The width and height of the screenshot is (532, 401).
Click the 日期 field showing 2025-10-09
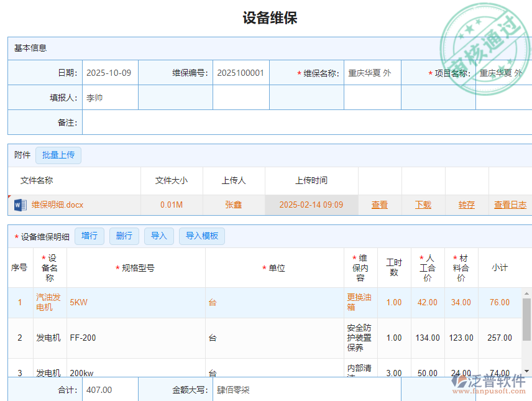[110, 72]
